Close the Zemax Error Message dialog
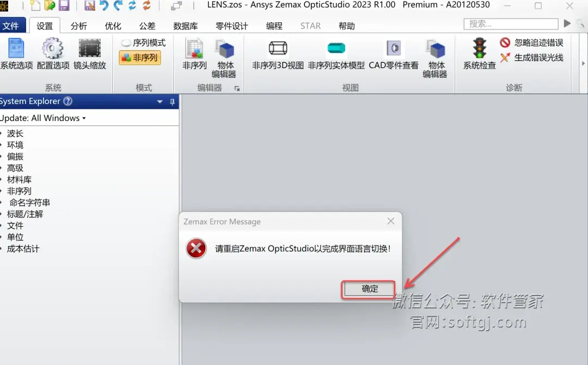This screenshot has height=365, width=588. pos(391,221)
